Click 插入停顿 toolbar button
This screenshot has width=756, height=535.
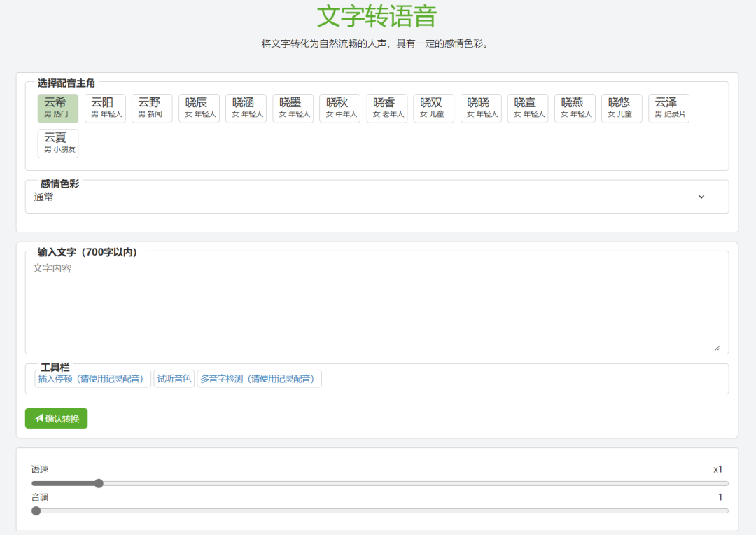click(x=93, y=379)
